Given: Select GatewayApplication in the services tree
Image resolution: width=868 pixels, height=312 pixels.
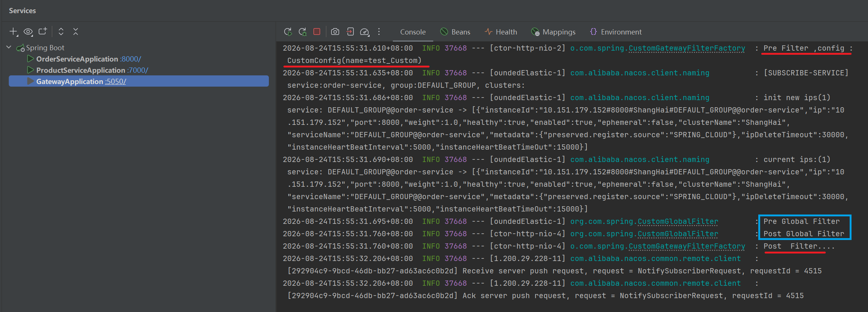Looking at the screenshot, I should click(x=69, y=81).
